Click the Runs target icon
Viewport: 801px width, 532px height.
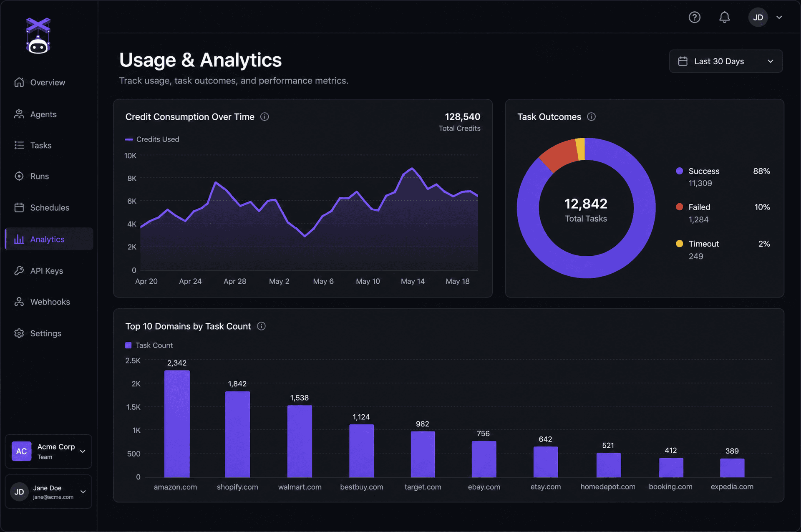(19, 176)
